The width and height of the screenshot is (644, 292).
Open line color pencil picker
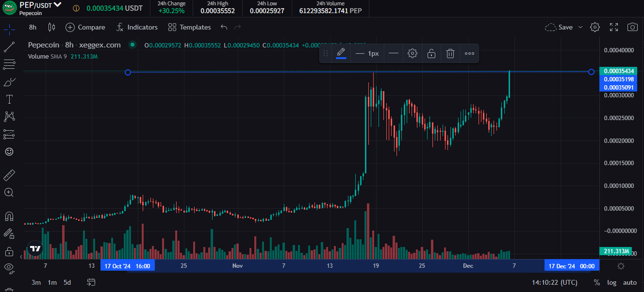tap(341, 53)
